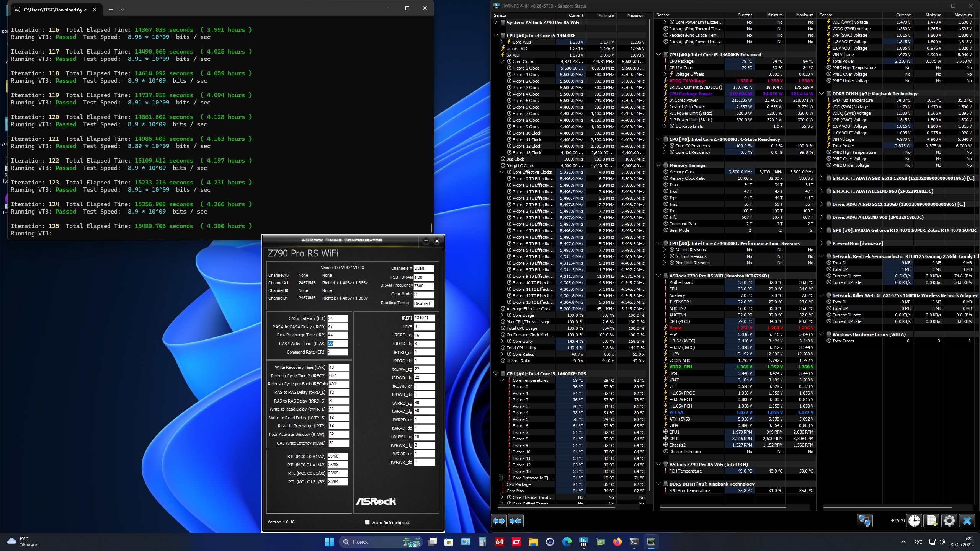Click the tRAS value input field

[x=337, y=344]
